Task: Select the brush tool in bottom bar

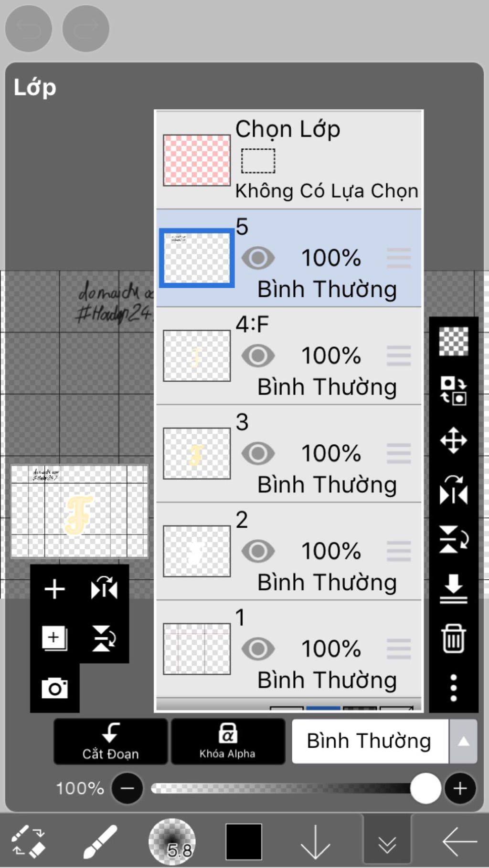Action: click(100, 842)
